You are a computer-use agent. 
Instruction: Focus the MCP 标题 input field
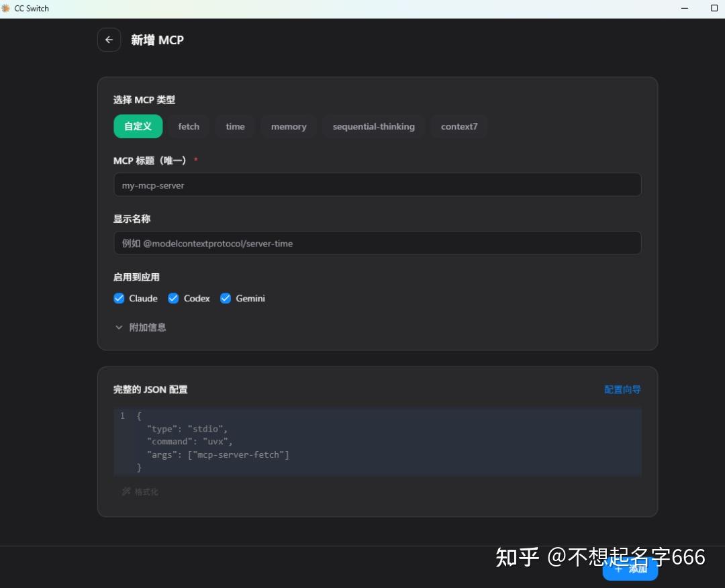click(377, 185)
